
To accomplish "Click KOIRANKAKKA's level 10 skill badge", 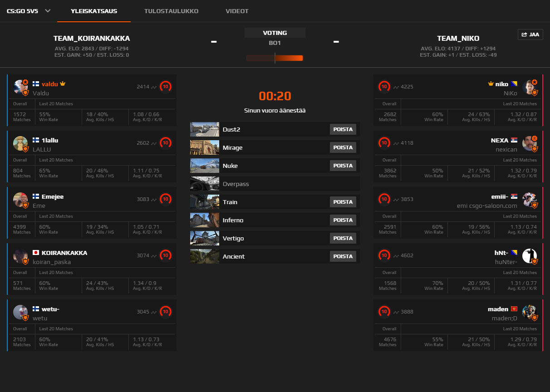I will coord(166,255).
